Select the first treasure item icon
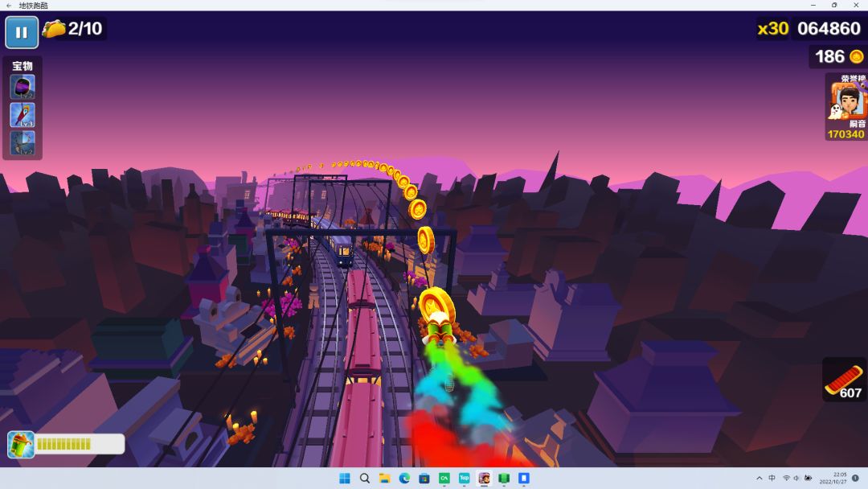868x489 pixels. (x=23, y=86)
